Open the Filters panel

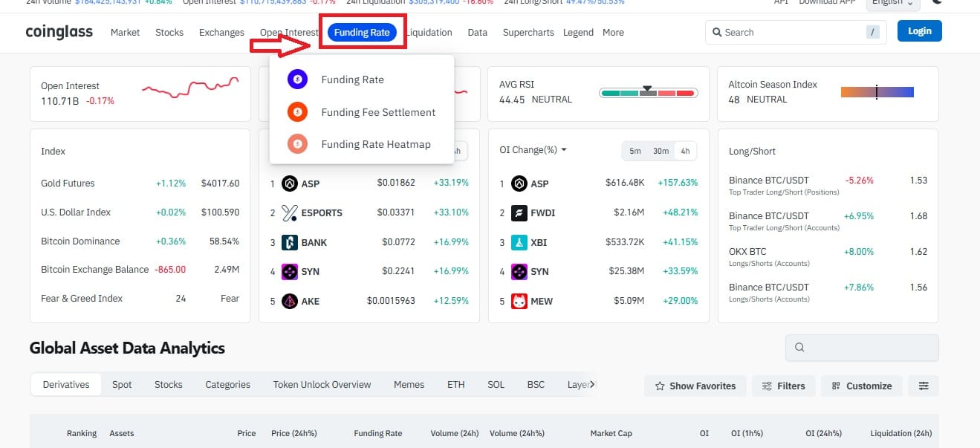[x=783, y=386]
